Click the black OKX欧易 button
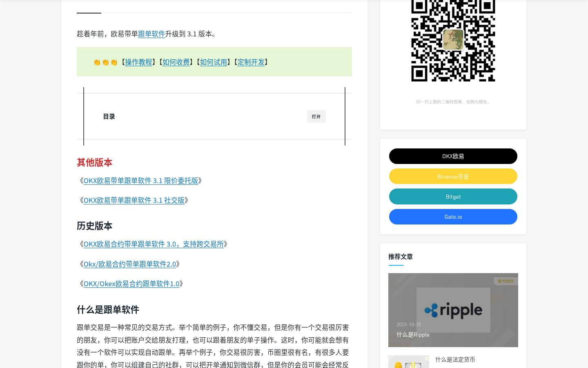This screenshot has height=368, width=588. point(453,156)
